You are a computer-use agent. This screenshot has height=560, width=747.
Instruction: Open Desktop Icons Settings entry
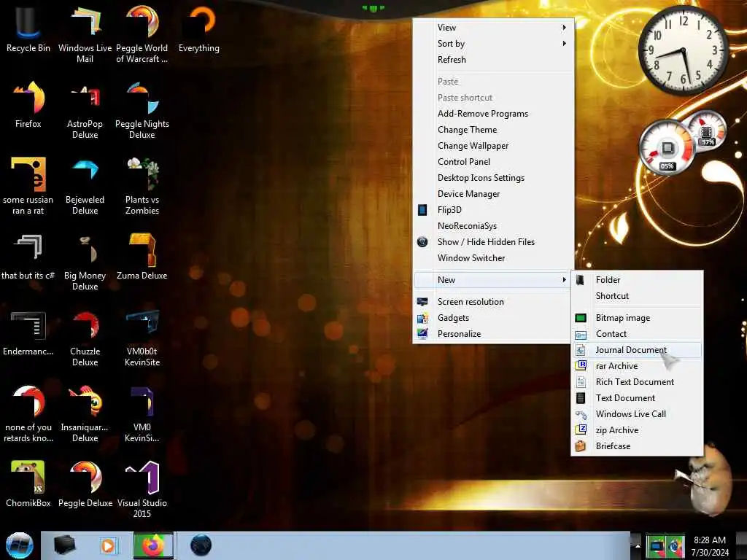[x=494, y=178]
